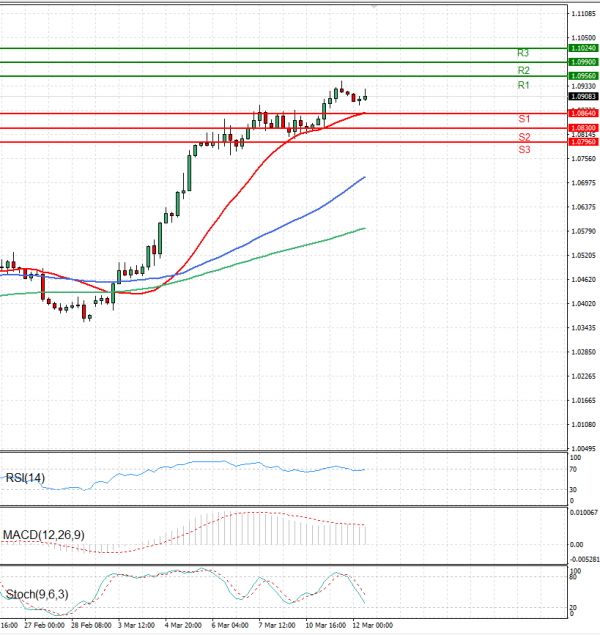Click the 1.08640 red price tag
The height and width of the screenshot is (635, 600).
pyautogui.click(x=582, y=114)
